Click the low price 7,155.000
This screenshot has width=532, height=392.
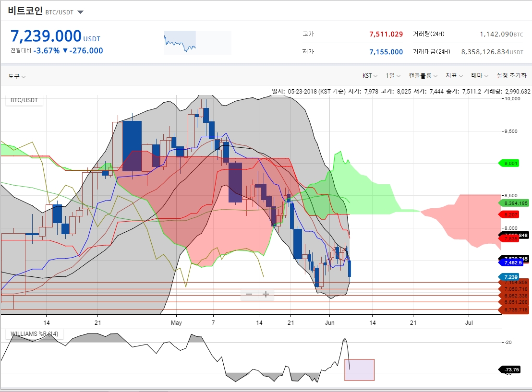[386, 52]
